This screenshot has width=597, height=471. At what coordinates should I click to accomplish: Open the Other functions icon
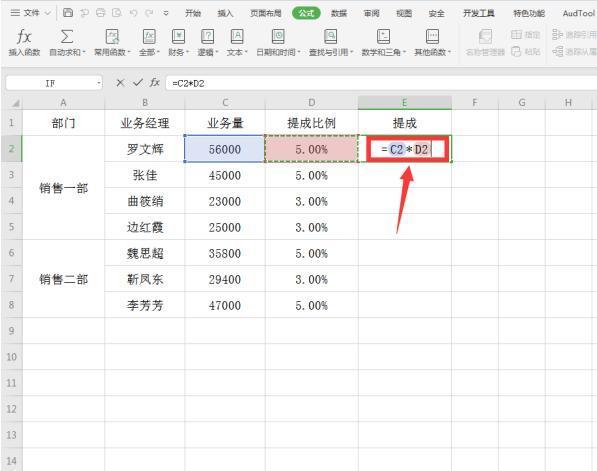point(432,37)
